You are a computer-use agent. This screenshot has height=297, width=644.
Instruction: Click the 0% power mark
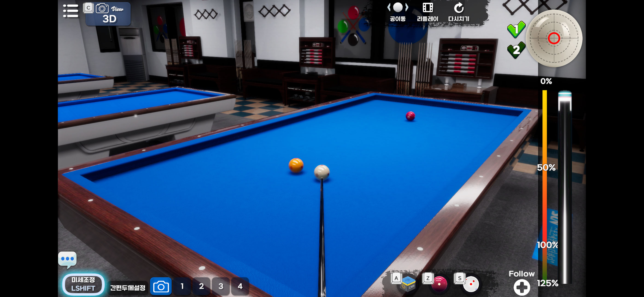click(546, 81)
